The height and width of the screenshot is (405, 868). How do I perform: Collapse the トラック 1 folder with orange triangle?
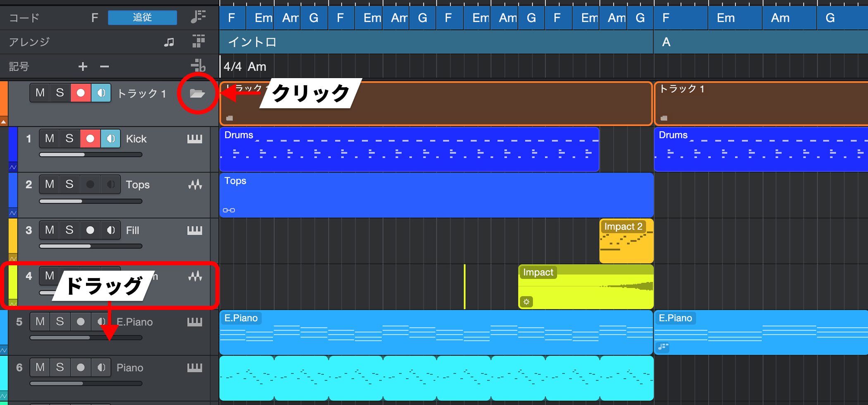click(x=4, y=121)
